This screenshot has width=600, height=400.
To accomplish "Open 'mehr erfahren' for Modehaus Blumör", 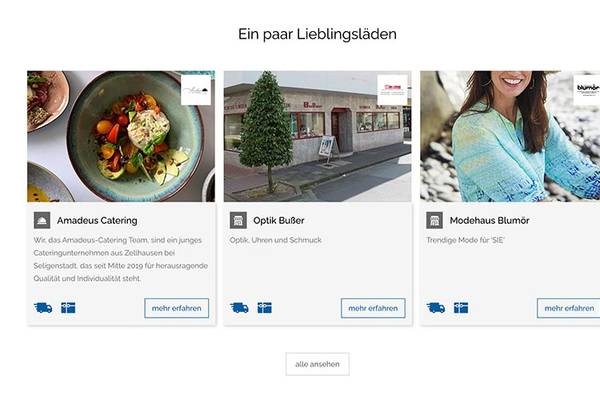I will tap(569, 308).
